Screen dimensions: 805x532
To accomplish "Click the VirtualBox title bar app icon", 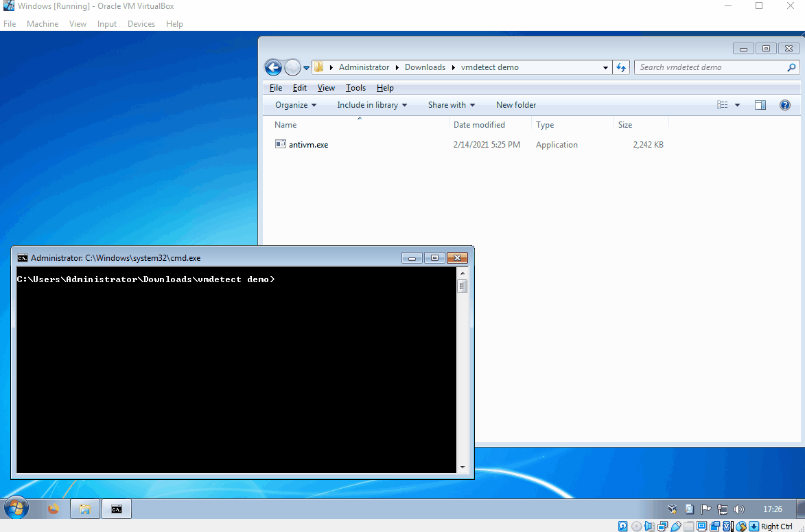I will 9,6.
